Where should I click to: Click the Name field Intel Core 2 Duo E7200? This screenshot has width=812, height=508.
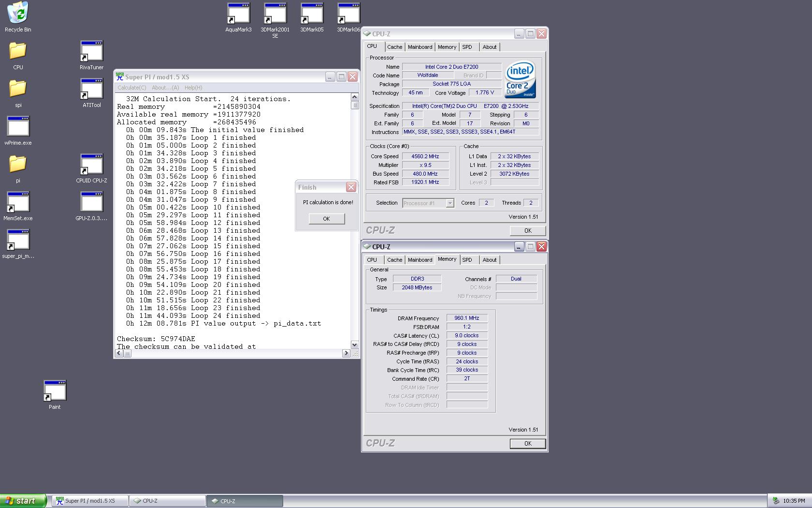pos(452,67)
